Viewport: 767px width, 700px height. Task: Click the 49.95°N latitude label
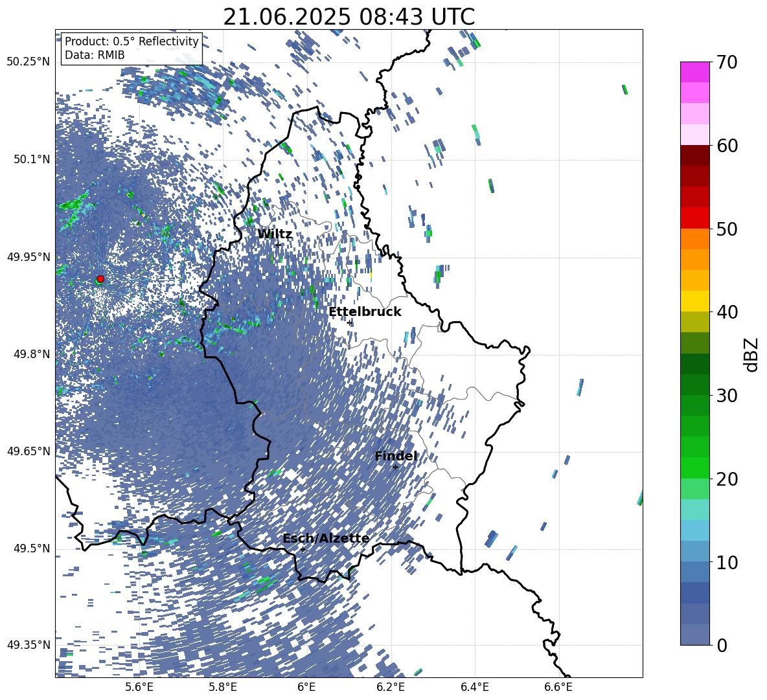pyautogui.click(x=29, y=257)
